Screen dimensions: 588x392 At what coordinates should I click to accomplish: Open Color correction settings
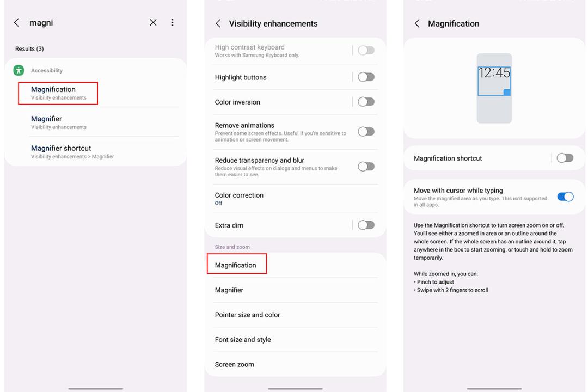click(x=295, y=198)
